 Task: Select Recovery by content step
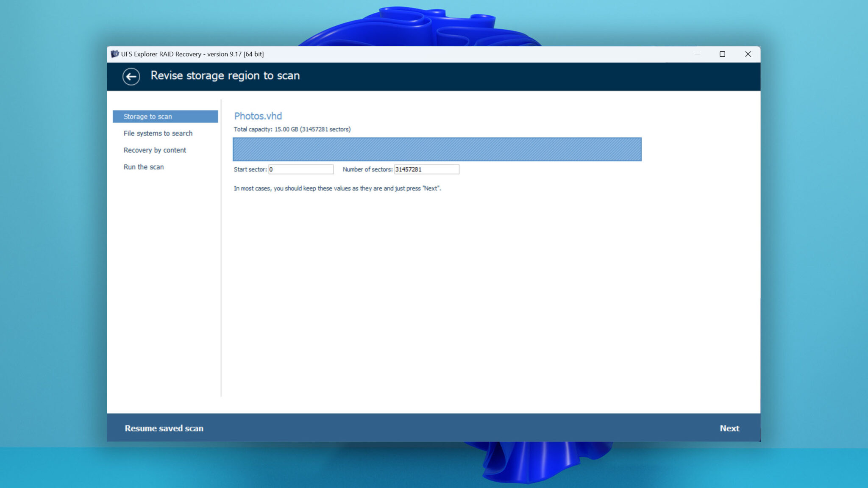click(155, 150)
